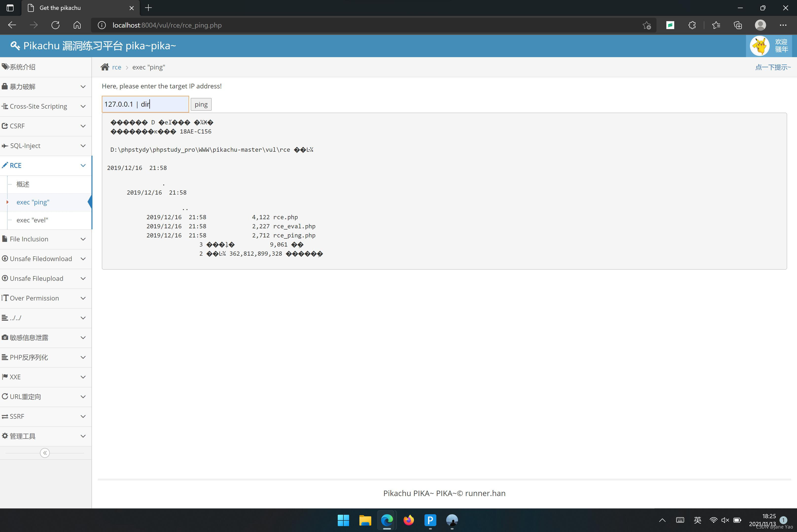Open the browser settings ellipsis menu

point(783,25)
